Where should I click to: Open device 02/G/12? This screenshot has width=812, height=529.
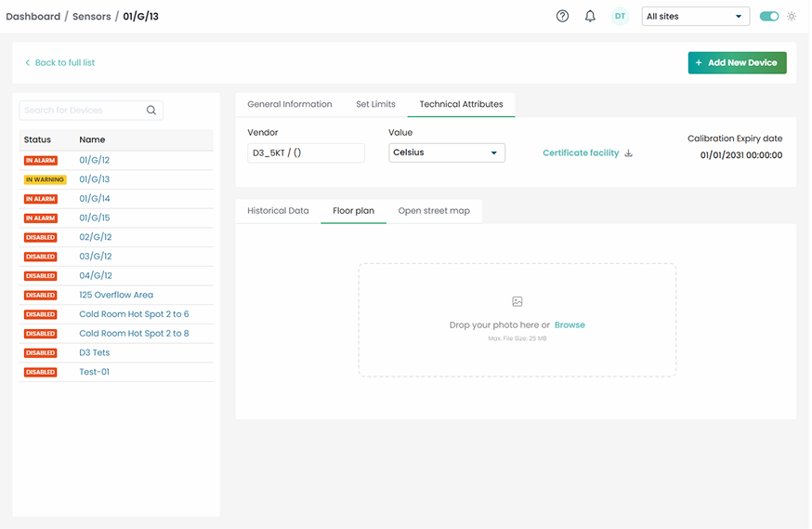coord(96,237)
